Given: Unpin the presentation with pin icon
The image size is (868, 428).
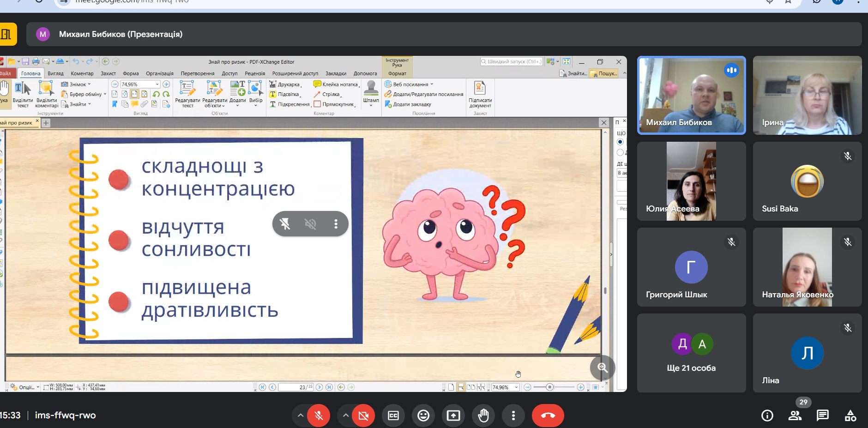Looking at the screenshot, I should [x=285, y=224].
